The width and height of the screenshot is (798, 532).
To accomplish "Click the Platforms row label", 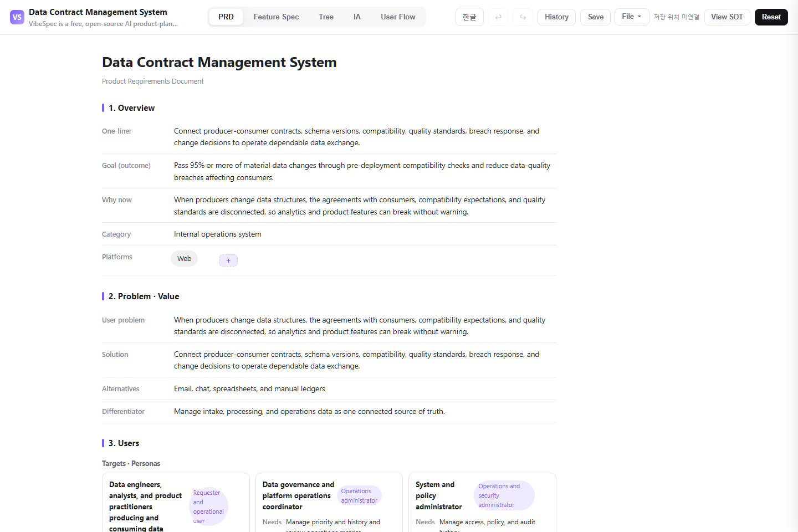I will tap(117, 257).
